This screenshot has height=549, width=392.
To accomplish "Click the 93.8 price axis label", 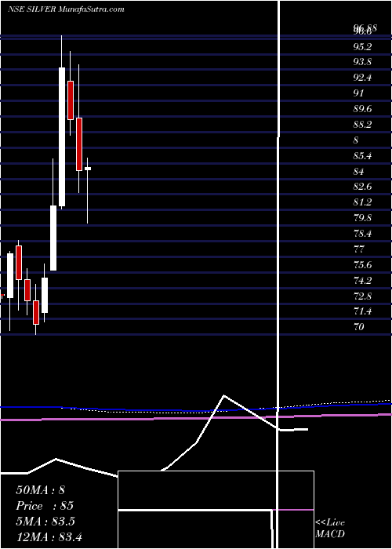I will (362, 62).
